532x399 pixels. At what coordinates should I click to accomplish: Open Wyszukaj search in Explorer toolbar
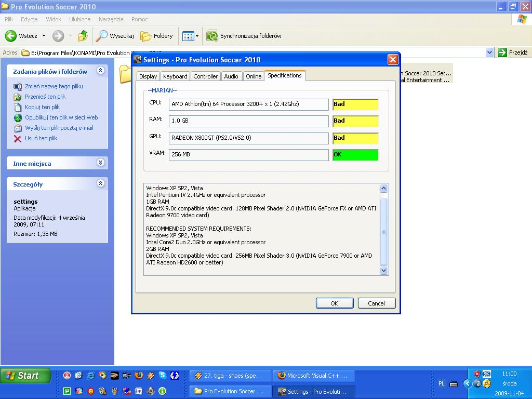click(115, 36)
